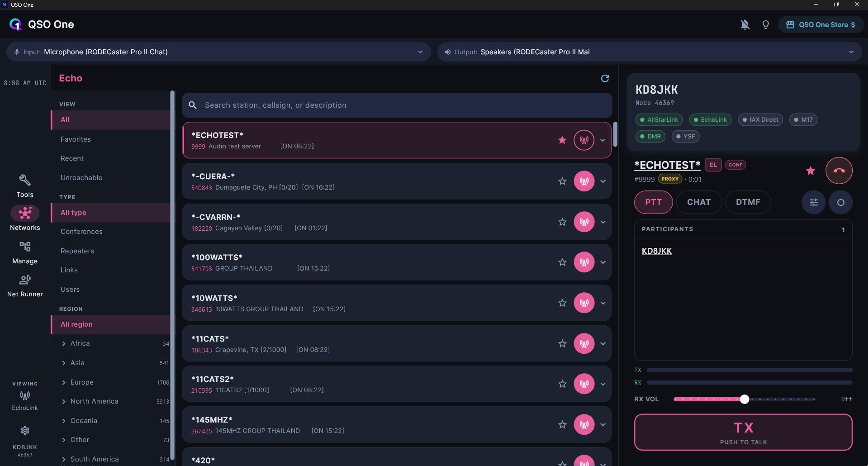The image size is (868, 466).
Task: Click the PTT button
Action: 653,202
